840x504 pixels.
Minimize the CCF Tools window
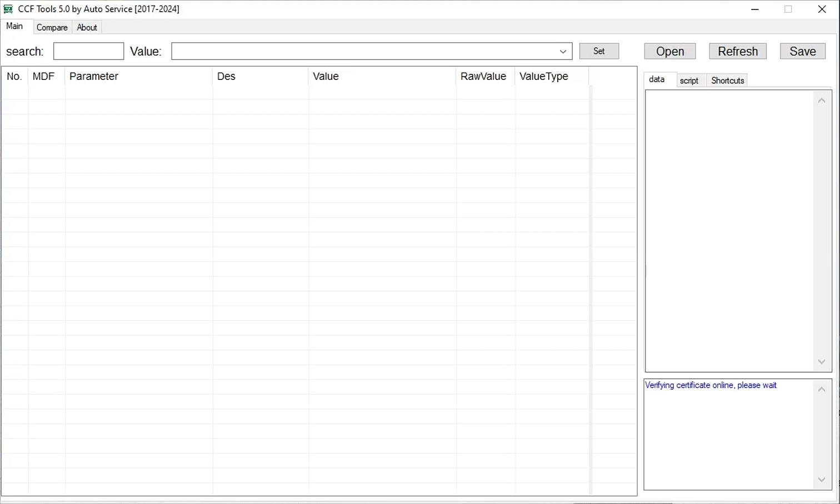(754, 9)
